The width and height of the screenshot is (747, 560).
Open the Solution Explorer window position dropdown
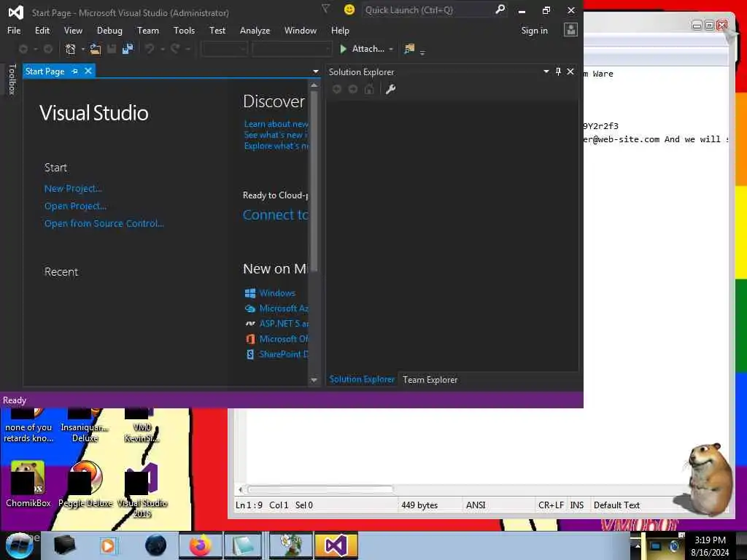point(546,71)
